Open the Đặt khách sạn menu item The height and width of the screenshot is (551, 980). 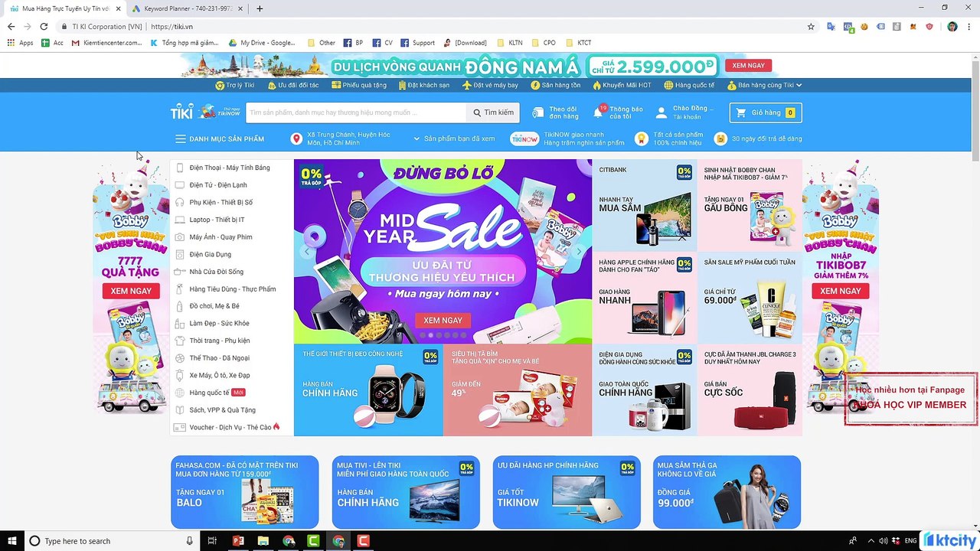pos(423,85)
